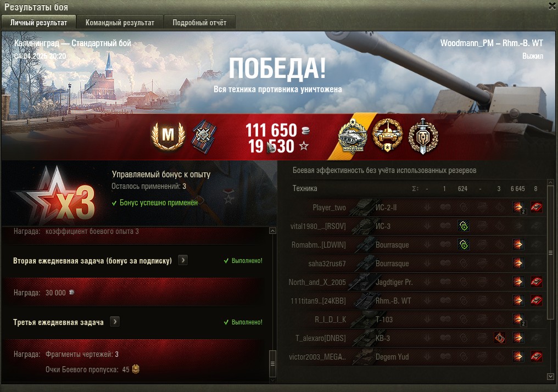The height and width of the screenshot is (392, 558).
Task: Click green spotting icon for vital1980 ИС-3
Action: [464, 226]
